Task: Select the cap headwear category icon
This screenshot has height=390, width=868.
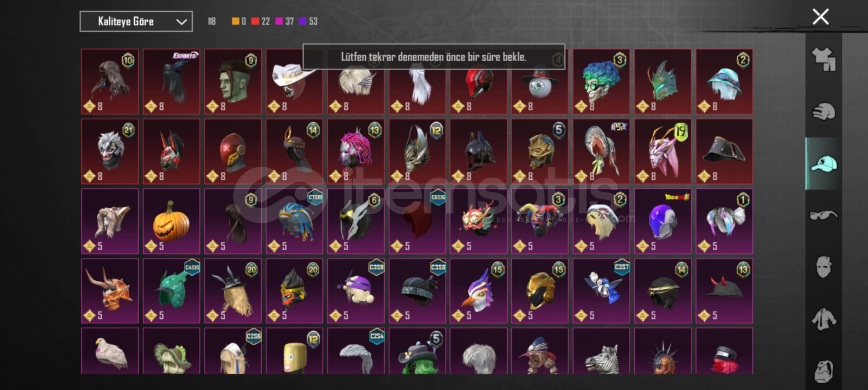Action: (x=824, y=164)
